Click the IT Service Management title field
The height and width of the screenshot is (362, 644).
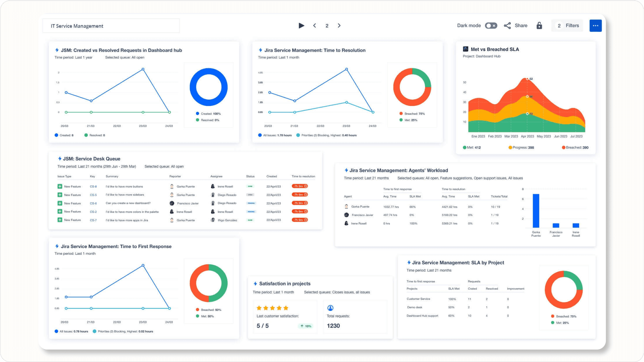point(111,26)
